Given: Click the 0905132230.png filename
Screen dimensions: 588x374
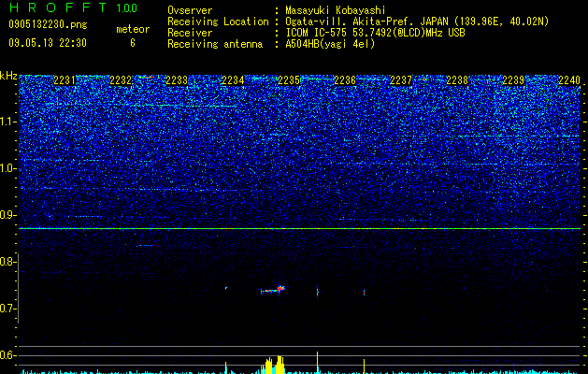Looking at the screenshot, I should [48, 24].
